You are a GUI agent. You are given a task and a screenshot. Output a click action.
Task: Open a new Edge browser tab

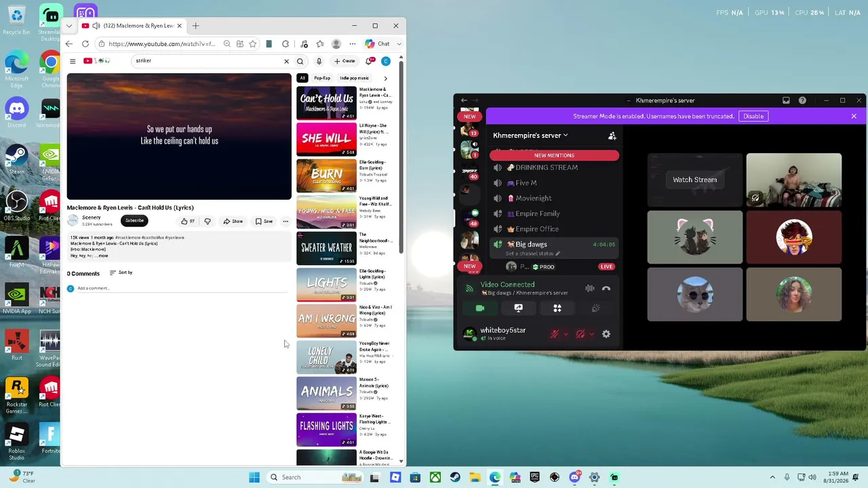195,26
